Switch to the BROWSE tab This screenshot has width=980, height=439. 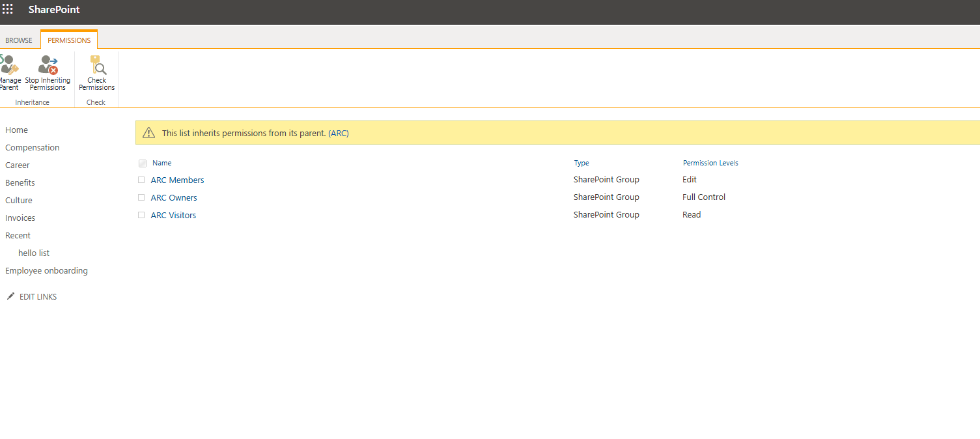19,40
